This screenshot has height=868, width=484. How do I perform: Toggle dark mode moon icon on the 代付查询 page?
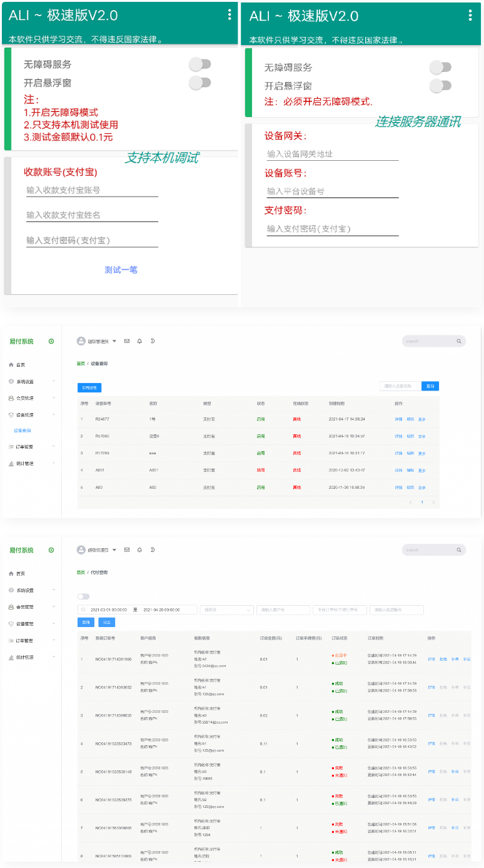(152, 549)
